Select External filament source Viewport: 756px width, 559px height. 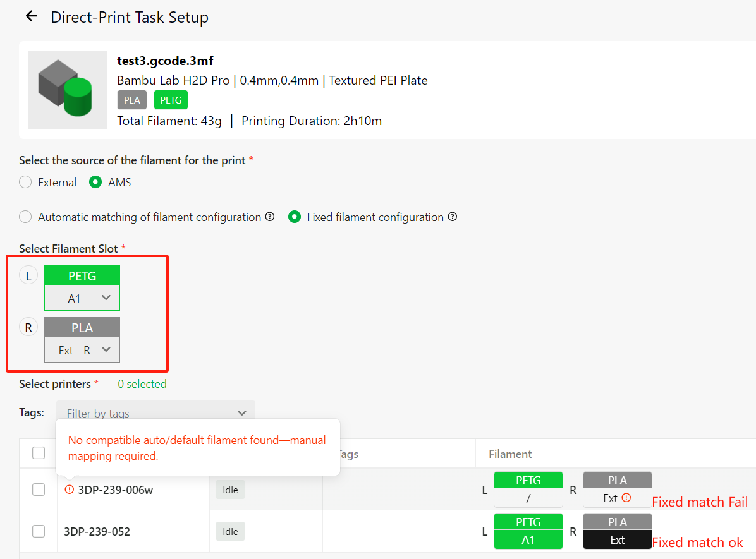tap(25, 182)
